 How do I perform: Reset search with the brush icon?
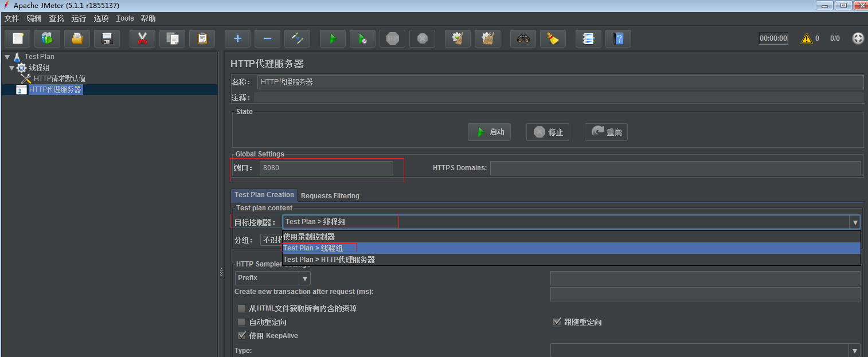(x=553, y=38)
